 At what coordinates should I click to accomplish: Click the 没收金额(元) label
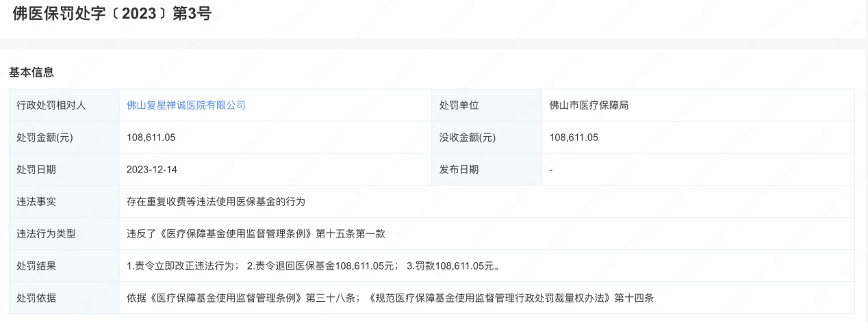tap(468, 138)
